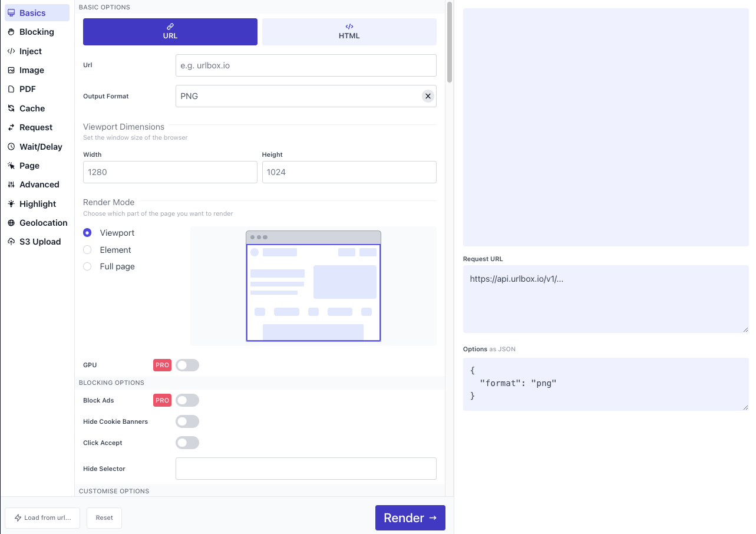Select the Cache sidebar item
The width and height of the screenshot is (756, 534).
(31, 108)
